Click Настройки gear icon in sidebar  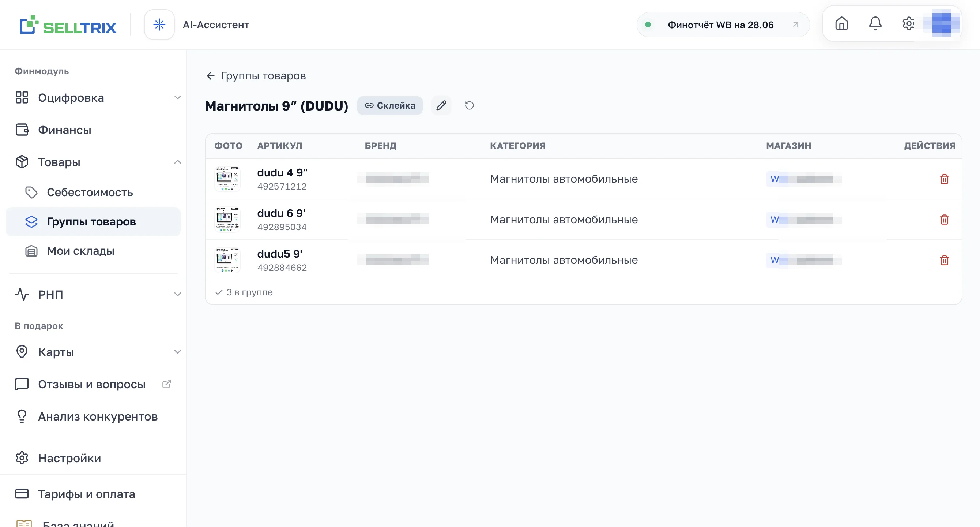[22, 458]
